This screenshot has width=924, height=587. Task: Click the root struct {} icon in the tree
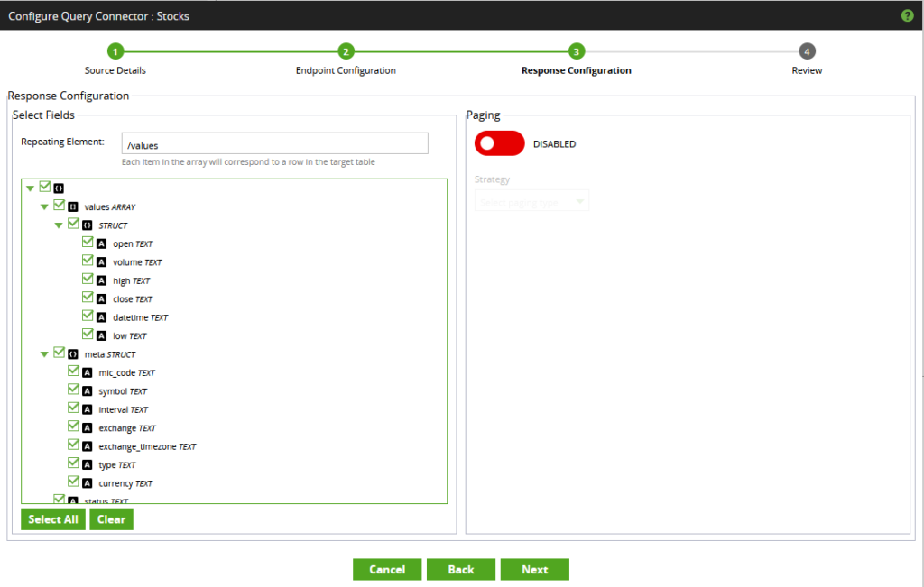click(59, 188)
